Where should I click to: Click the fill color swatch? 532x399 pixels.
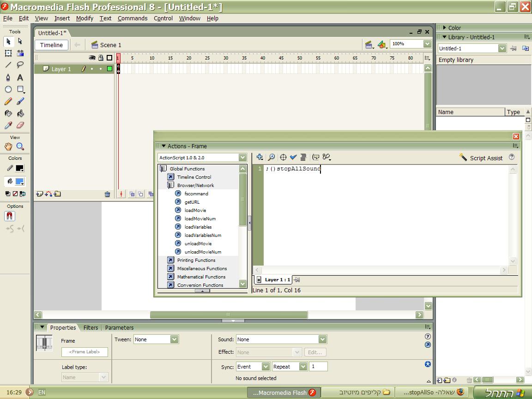(x=19, y=181)
